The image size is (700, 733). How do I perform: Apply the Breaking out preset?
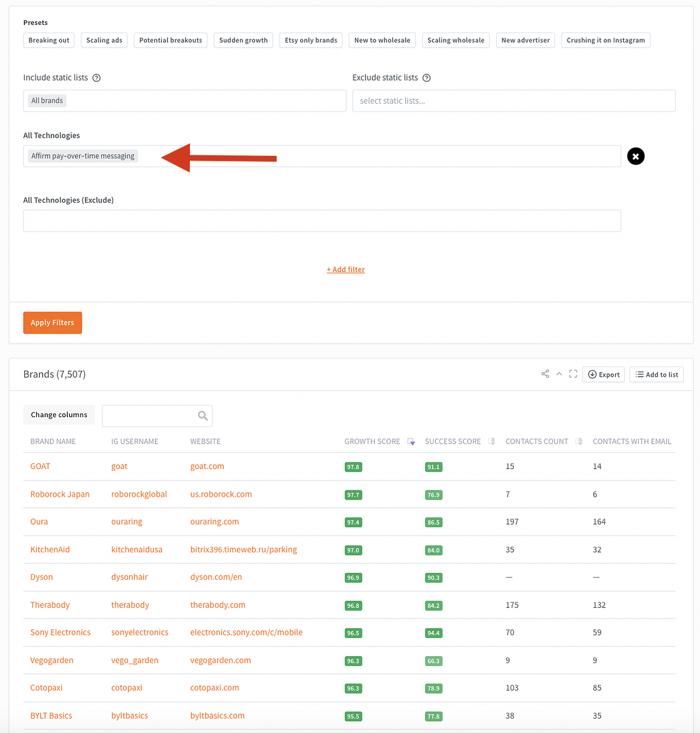pos(49,40)
